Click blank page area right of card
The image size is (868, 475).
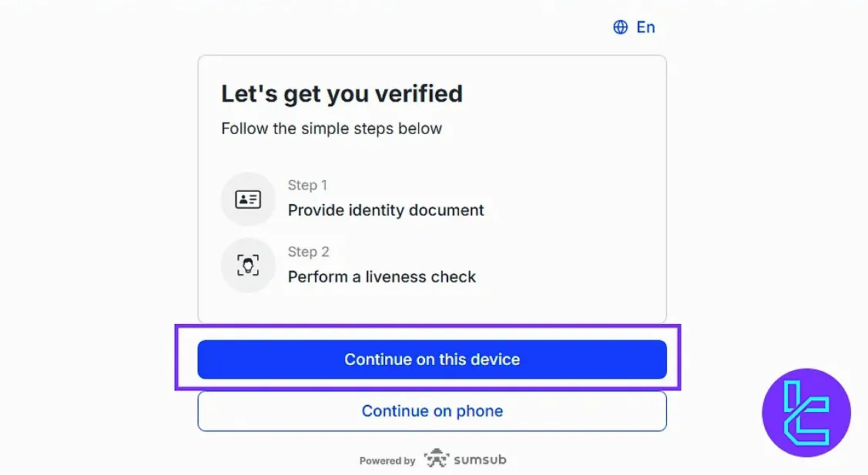(x=762, y=192)
